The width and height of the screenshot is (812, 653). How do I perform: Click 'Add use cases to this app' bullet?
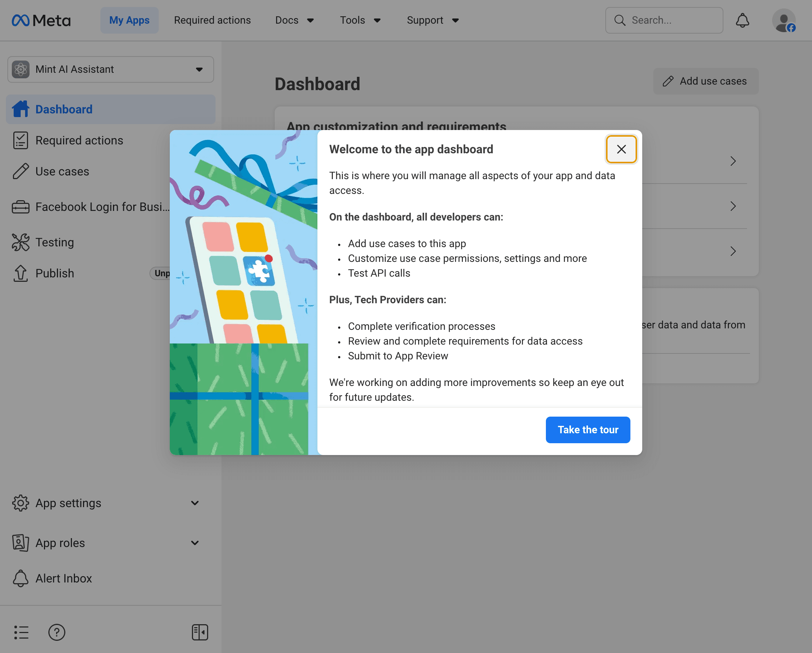(407, 244)
